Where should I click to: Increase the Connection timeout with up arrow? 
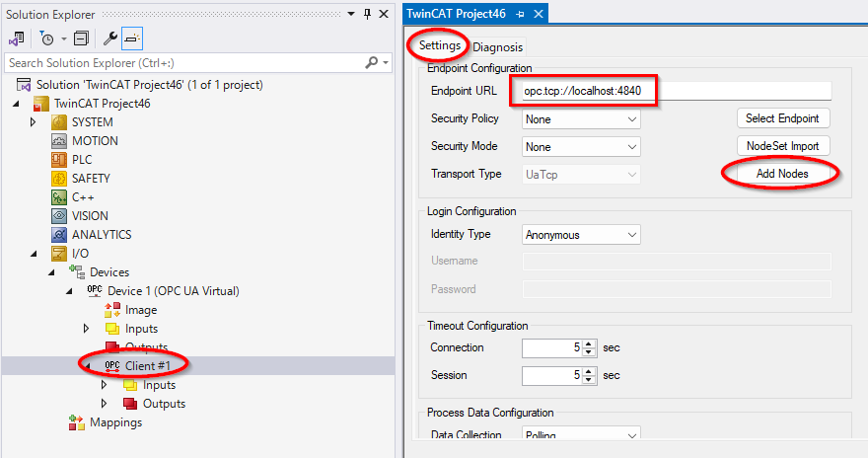pyautogui.click(x=590, y=343)
